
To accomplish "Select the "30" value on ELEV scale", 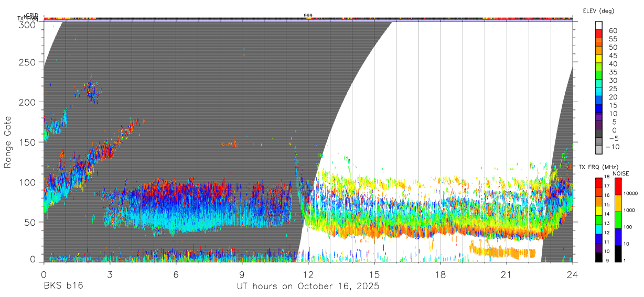I will [613, 80].
